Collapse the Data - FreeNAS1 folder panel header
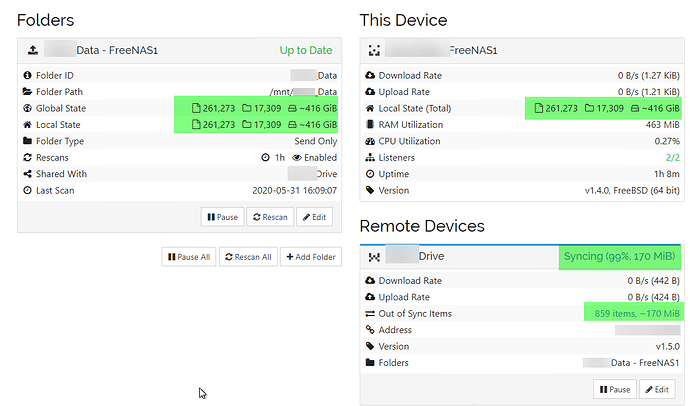Viewport: 690px width, 406px height. coord(180,50)
